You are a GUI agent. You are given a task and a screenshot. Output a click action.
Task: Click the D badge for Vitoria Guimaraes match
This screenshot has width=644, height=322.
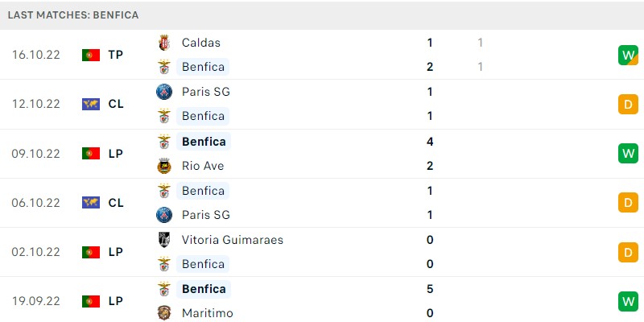(628, 252)
